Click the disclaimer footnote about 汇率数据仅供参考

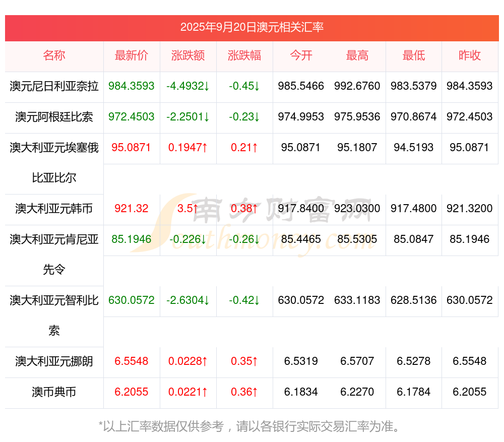pyautogui.click(x=249, y=426)
